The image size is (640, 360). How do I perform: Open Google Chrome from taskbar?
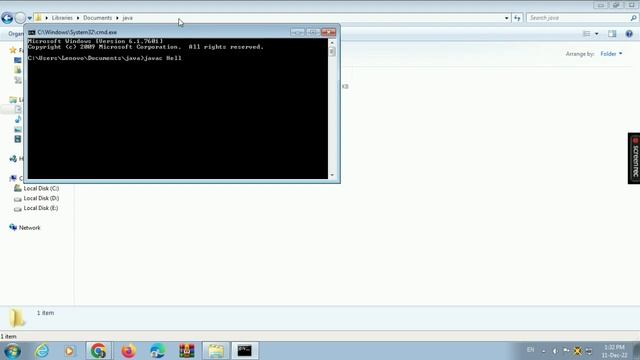(98, 351)
